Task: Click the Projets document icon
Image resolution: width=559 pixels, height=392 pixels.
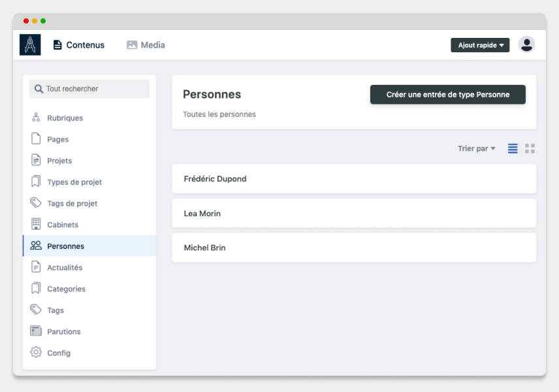Action: (x=36, y=160)
